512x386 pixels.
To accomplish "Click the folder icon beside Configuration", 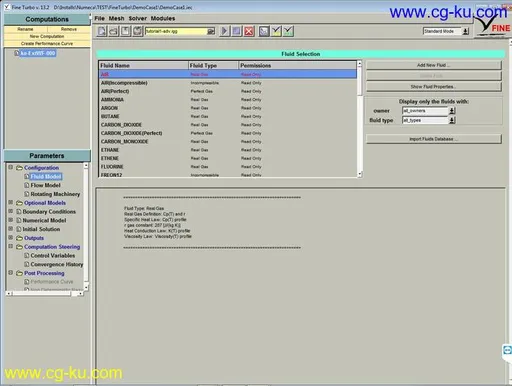I will 20,168.
